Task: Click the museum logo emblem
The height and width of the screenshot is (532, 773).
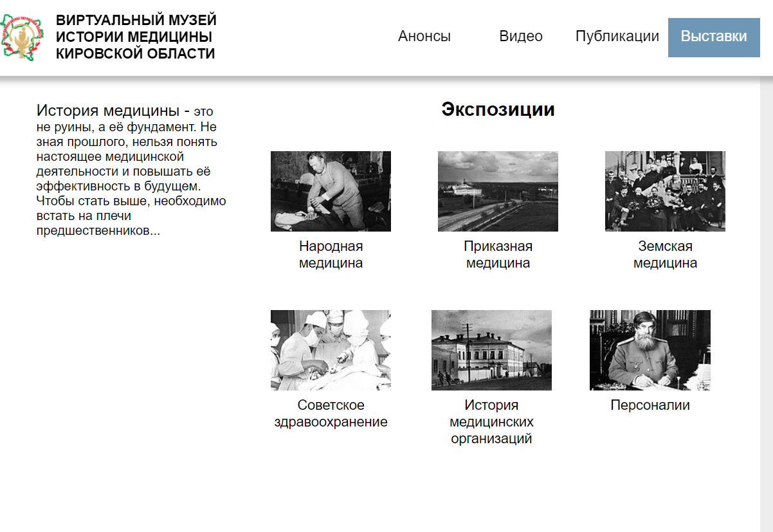Action: [x=23, y=37]
